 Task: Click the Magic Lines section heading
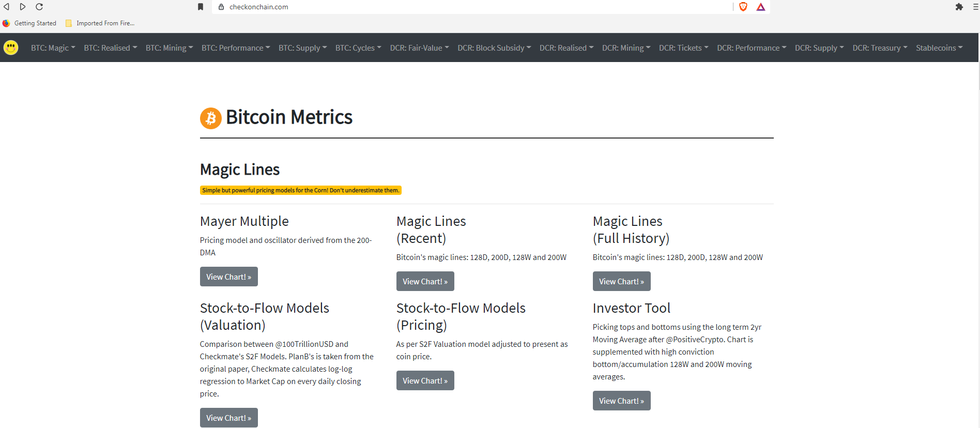pyautogui.click(x=240, y=170)
